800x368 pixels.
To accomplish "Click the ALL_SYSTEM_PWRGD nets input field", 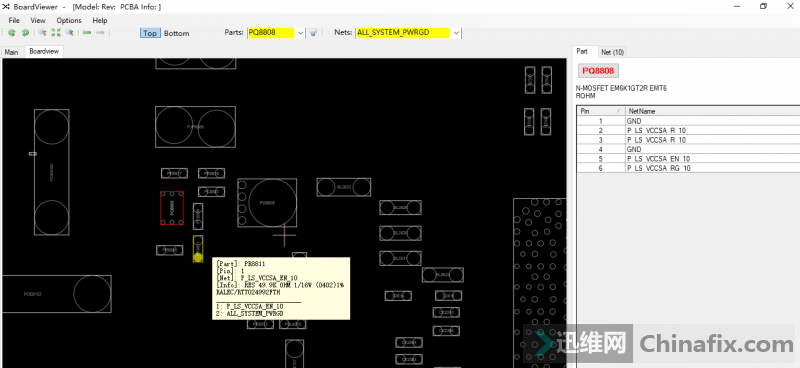I will [x=403, y=33].
